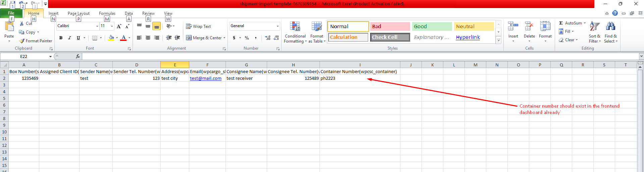The height and width of the screenshot is (172, 644).
Task: Toggle Bold formatting
Action: pos(61,38)
